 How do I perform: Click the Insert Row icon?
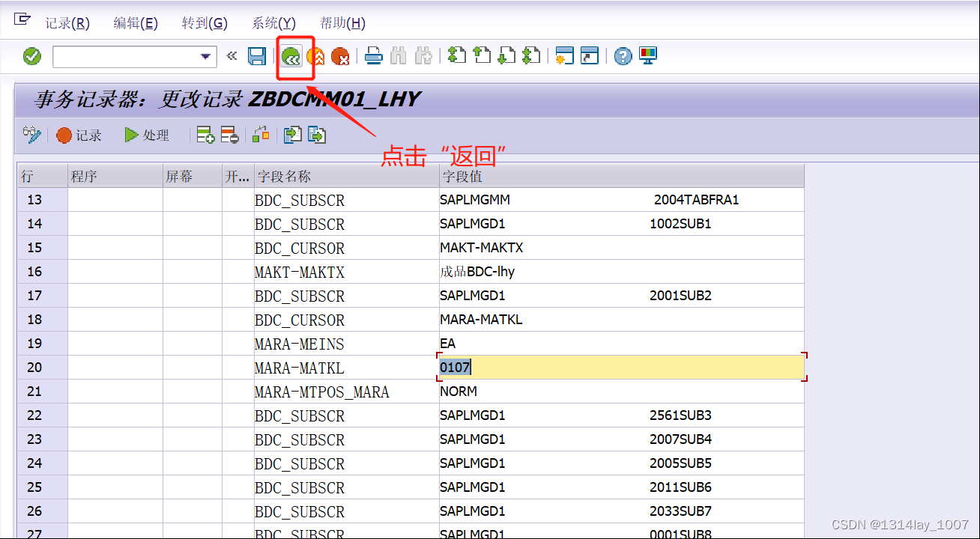point(205,135)
